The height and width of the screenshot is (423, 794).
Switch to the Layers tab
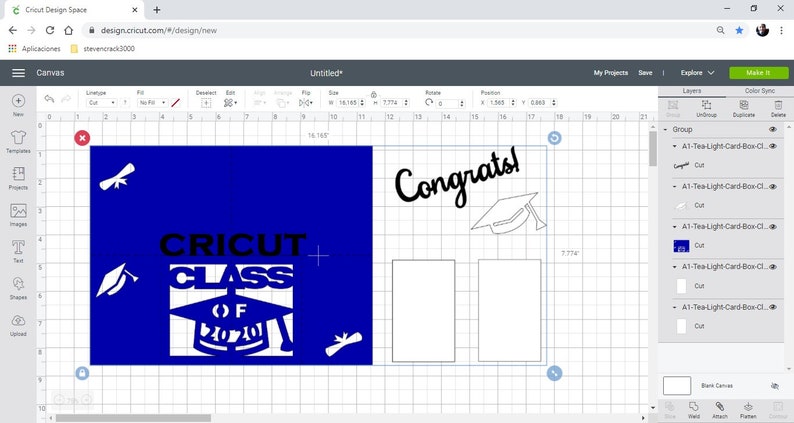click(x=692, y=91)
